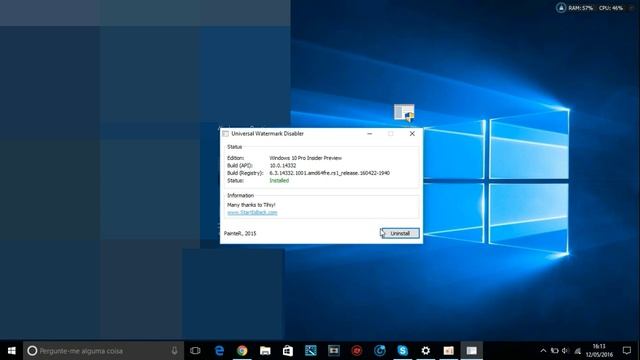Close the Universal Watermark Disabler window
This screenshot has width=640, height=360.
412,133
